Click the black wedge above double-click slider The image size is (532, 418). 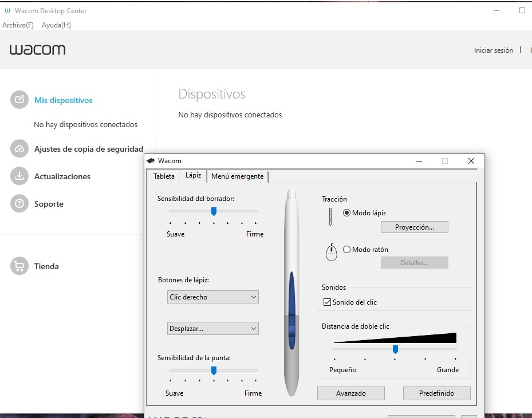point(395,338)
